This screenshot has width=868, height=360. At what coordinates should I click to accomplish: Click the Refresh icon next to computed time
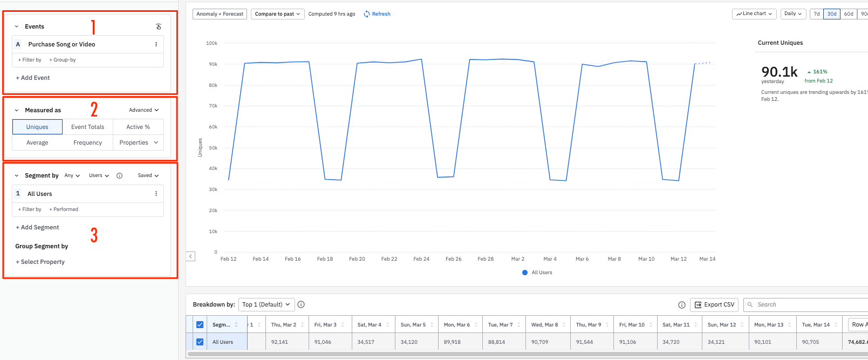pyautogui.click(x=367, y=14)
